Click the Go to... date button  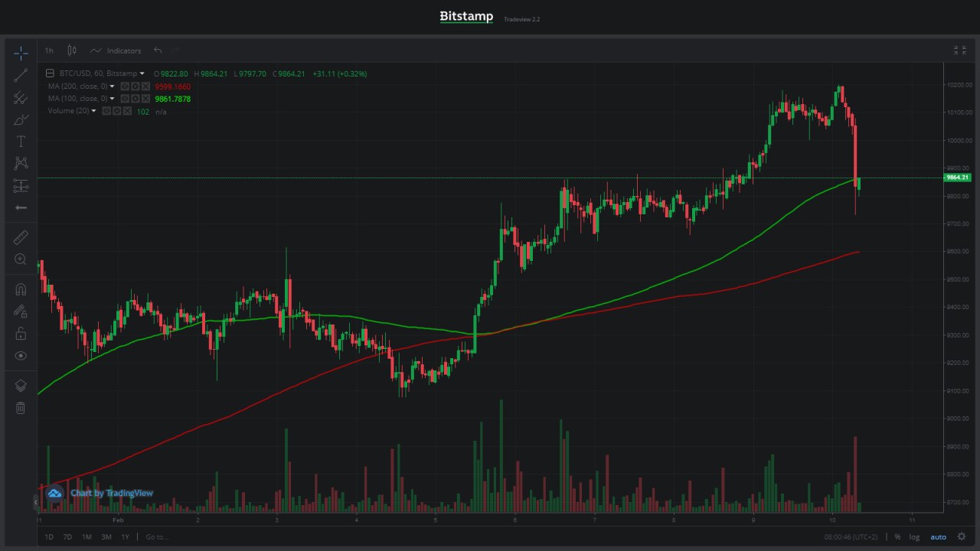[156, 537]
